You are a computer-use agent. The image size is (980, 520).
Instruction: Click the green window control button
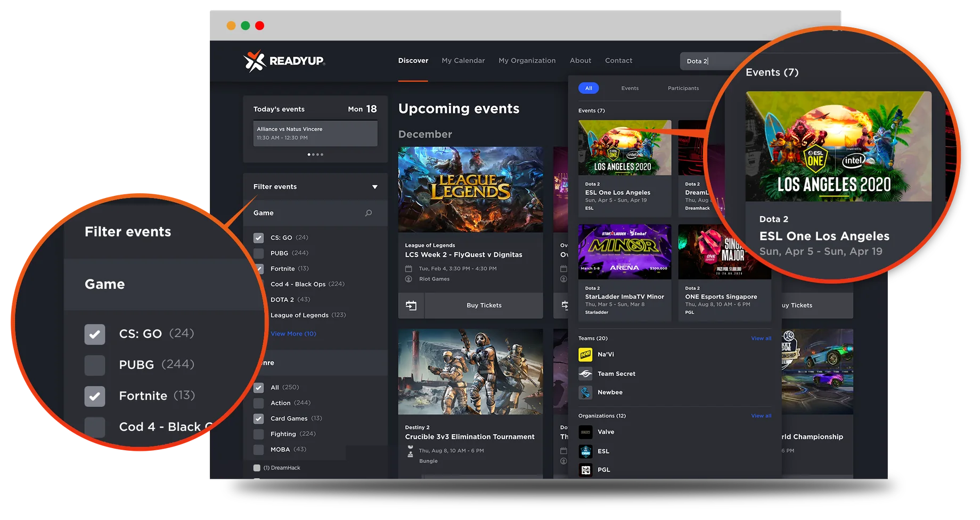coord(246,26)
